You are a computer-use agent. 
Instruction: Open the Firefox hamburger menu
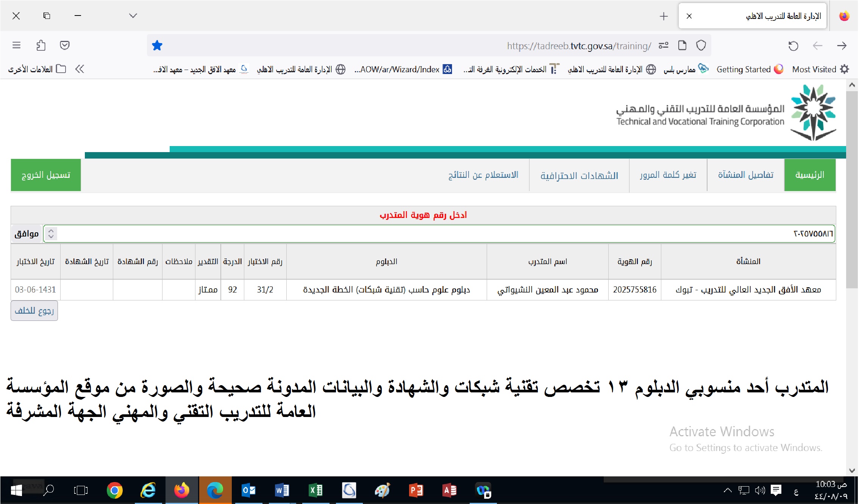coord(16,45)
